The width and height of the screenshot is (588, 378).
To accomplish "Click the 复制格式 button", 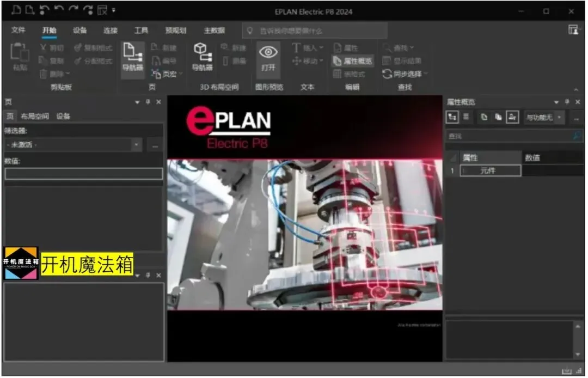I will (x=94, y=47).
